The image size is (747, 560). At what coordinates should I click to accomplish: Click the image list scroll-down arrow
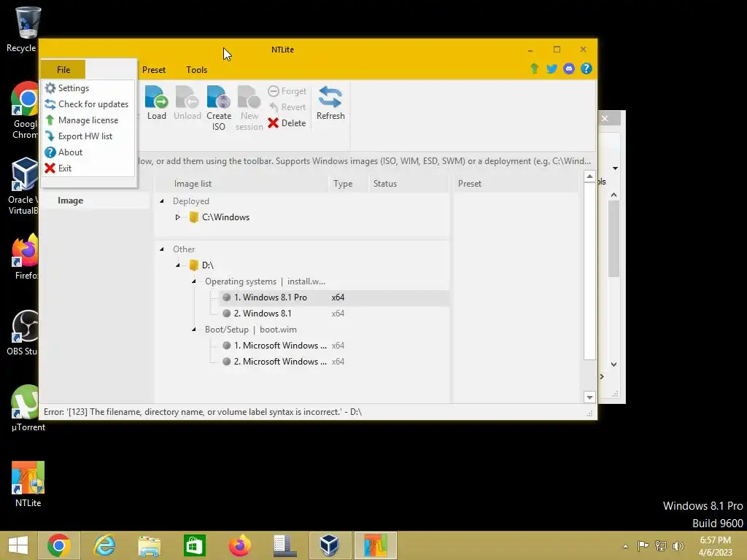click(x=589, y=397)
